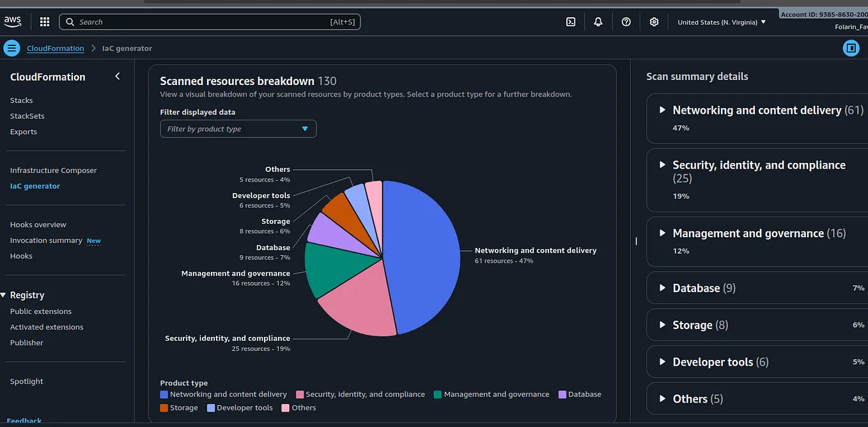The height and width of the screenshot is (427, 868).
Task: Open the AWS Services grid menu
Action: [44, 21]
